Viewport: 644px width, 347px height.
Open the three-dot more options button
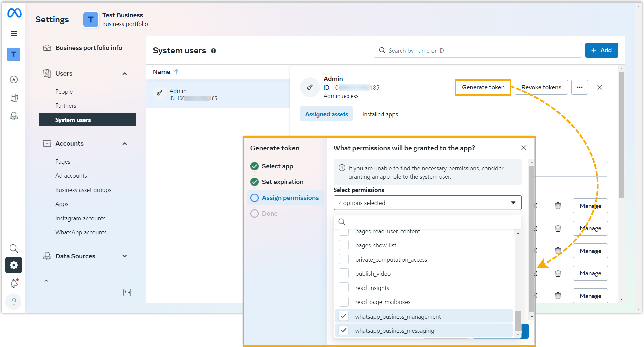click(x=579, y=87)
